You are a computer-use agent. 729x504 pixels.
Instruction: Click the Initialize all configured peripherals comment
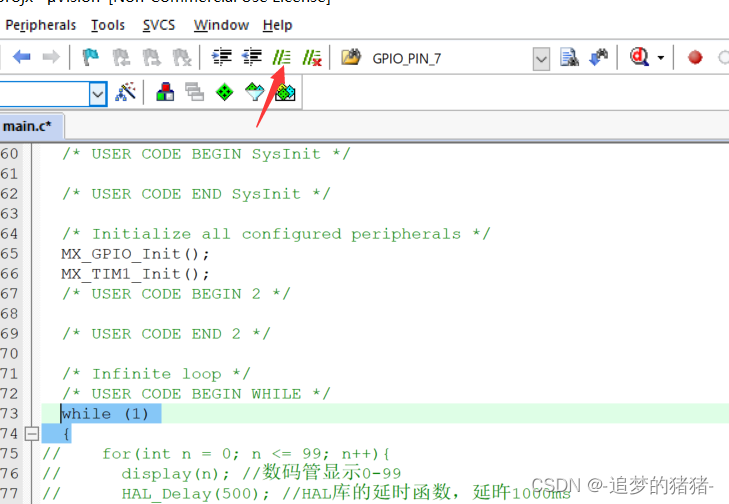point(276,234)
